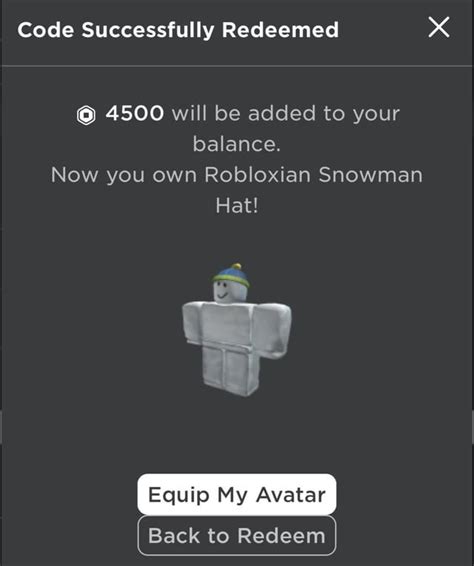The height and width of the screenshot is (566, 474).
Task: Click the Equip My Avatar button
Action: pos(236,495)
